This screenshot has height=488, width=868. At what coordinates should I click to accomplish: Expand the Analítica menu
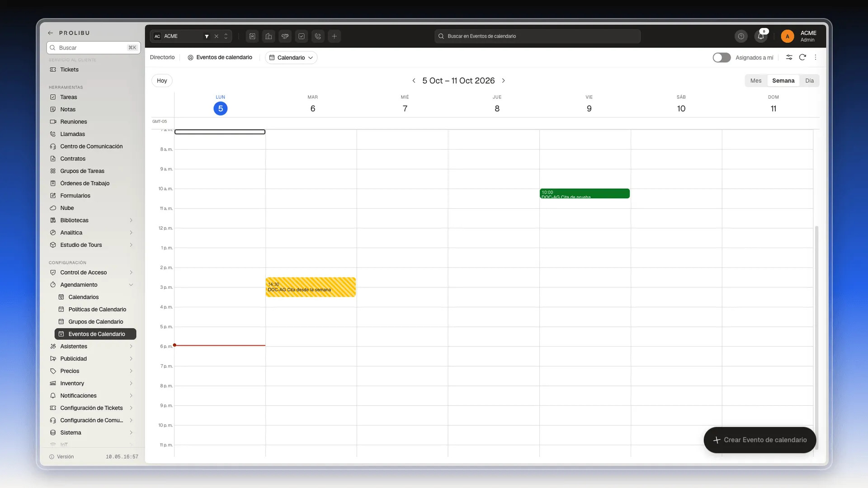(x=131, y=233)
